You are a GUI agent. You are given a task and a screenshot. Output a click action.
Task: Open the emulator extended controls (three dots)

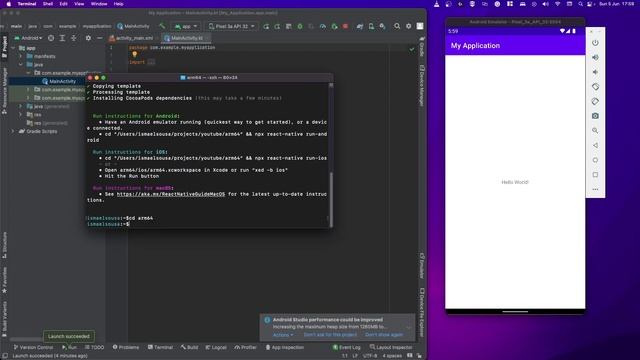[595, 189]
